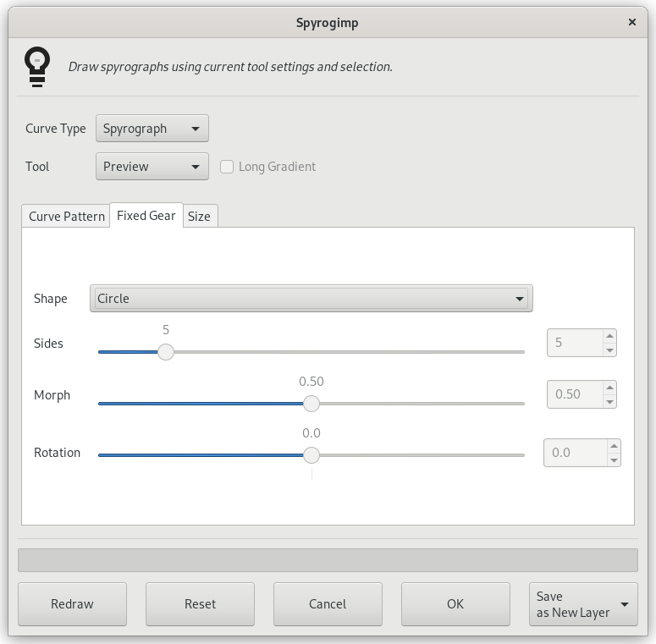Click the Morph value input field

pyautogui.click(x=575, y=394)
